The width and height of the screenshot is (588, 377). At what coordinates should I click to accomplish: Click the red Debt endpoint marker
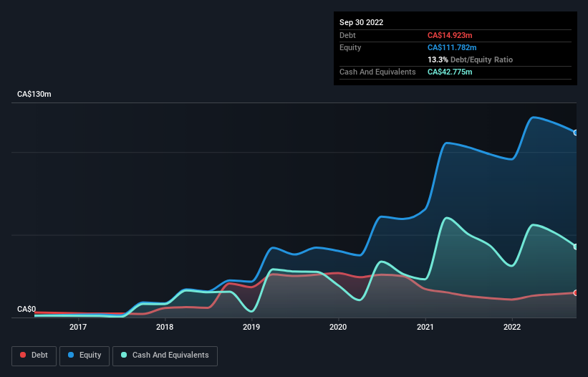coord(576,293)
